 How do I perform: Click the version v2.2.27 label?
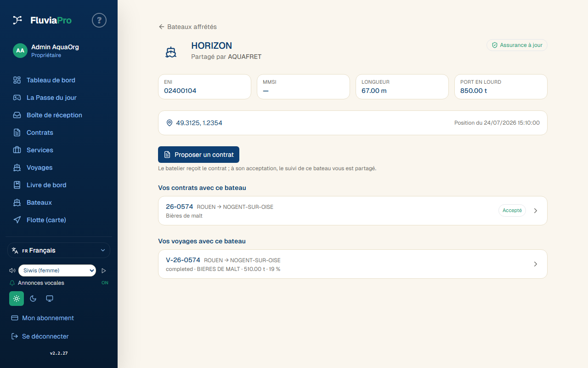click(x=59, y=353)
